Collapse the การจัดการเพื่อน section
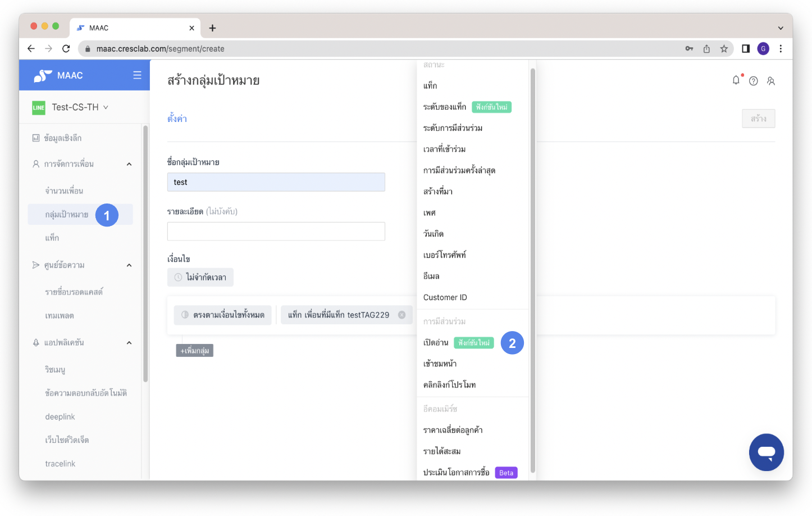812x516 pixels. 129,164
